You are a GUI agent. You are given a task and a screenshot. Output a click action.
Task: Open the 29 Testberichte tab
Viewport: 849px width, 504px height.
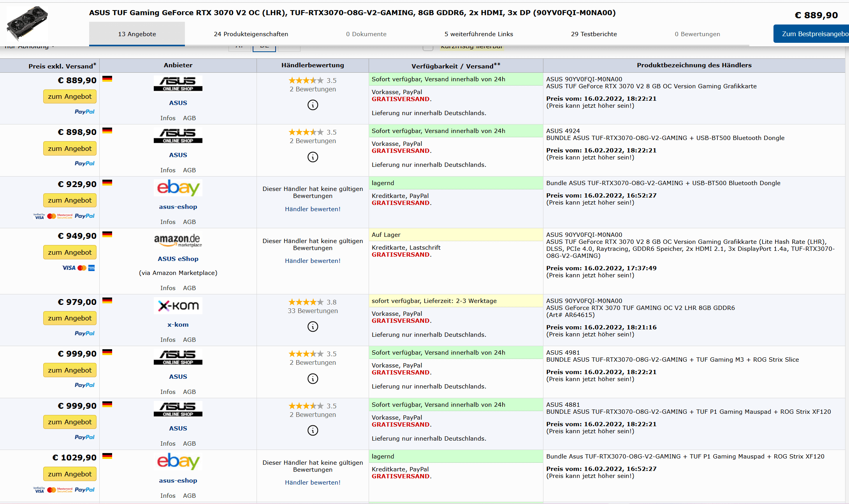coord(594,34)
